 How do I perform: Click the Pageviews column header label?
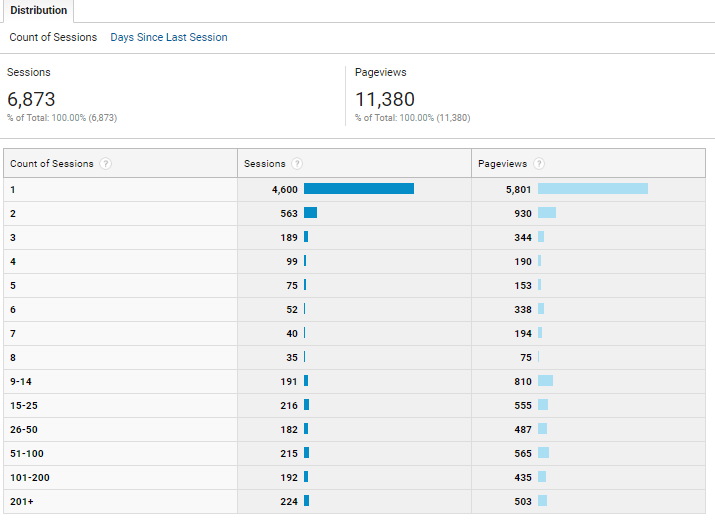[502, 164]
